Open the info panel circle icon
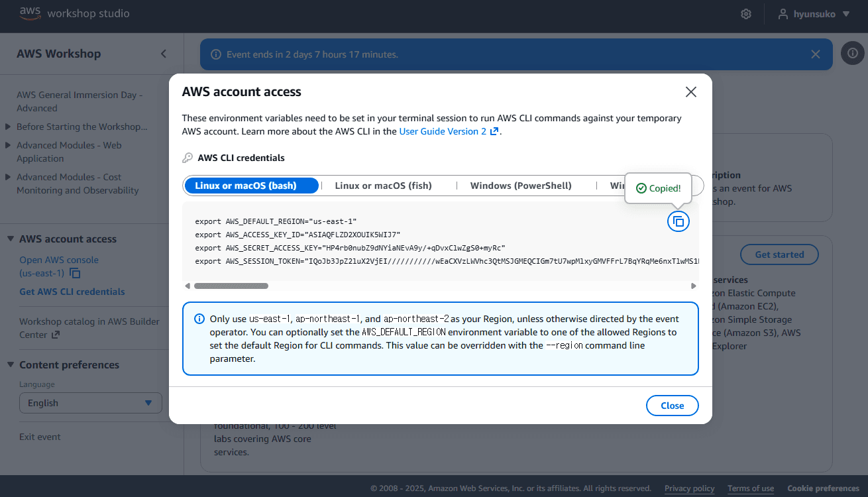Screen dimensions: 868x497 (x=852, y=54)
